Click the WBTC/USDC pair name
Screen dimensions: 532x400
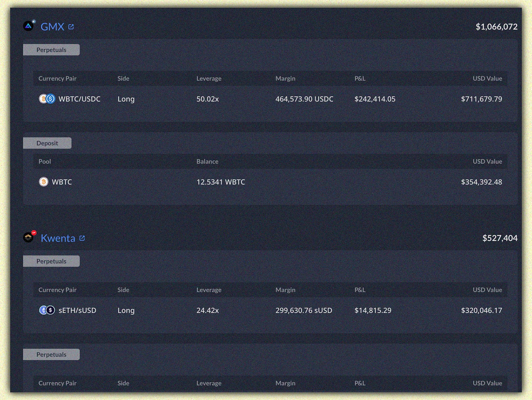coord(79,99)
